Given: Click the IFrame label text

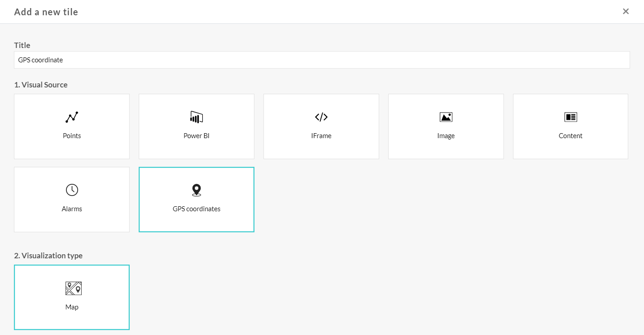Looking at the screenshot, I should pos(321,136).
